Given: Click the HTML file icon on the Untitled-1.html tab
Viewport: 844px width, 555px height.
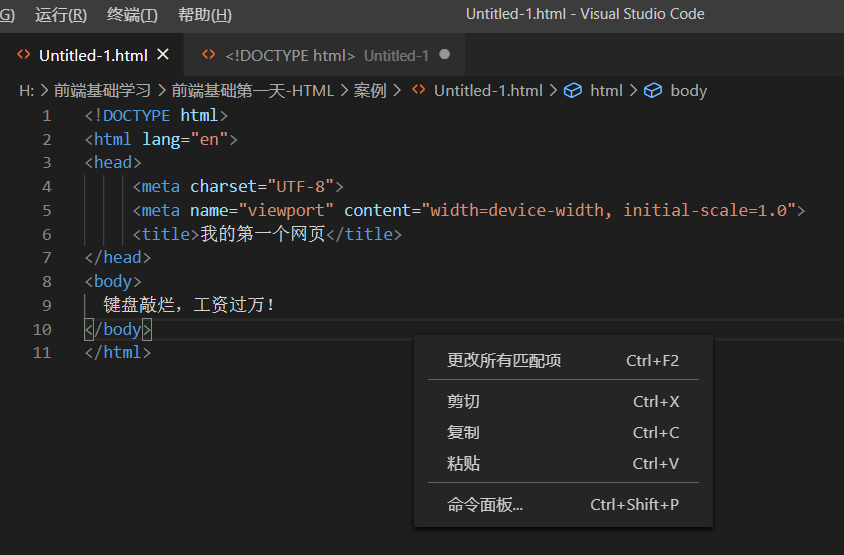Looking at the screenshot, I should [24, 55].
